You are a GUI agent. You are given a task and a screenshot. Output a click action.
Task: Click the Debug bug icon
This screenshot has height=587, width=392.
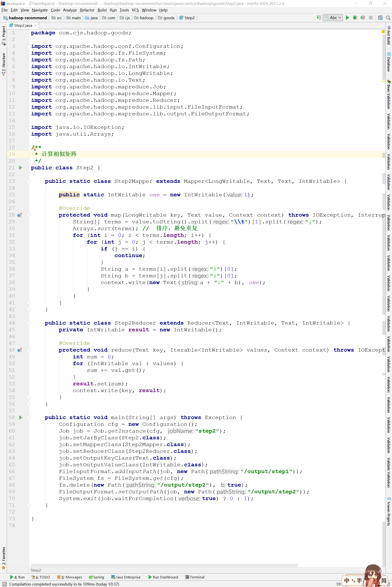click(355, 18)
